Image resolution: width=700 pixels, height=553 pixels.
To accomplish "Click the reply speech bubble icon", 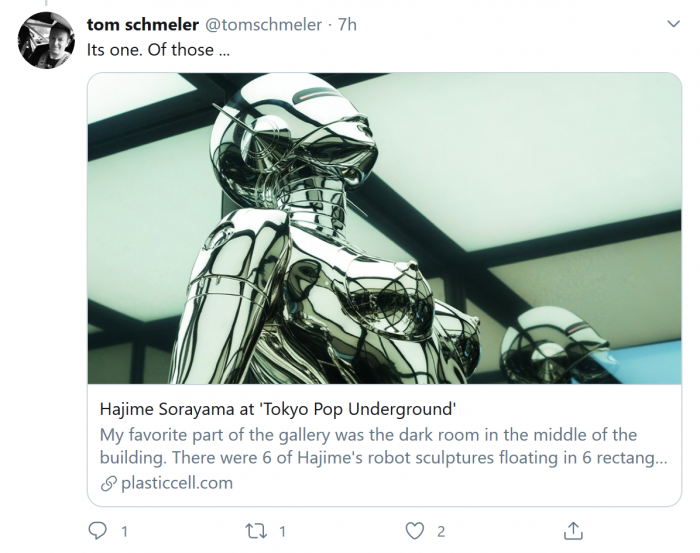I will click(98, 530).
